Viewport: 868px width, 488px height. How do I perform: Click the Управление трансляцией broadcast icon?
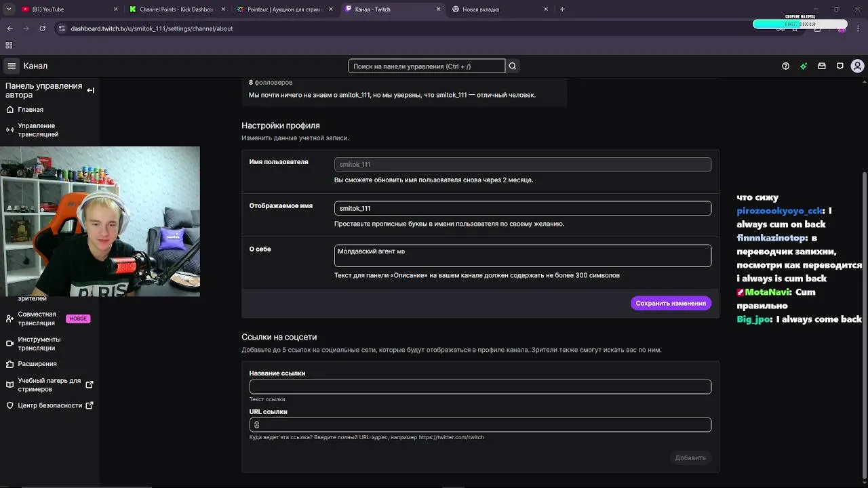point(9,129)
